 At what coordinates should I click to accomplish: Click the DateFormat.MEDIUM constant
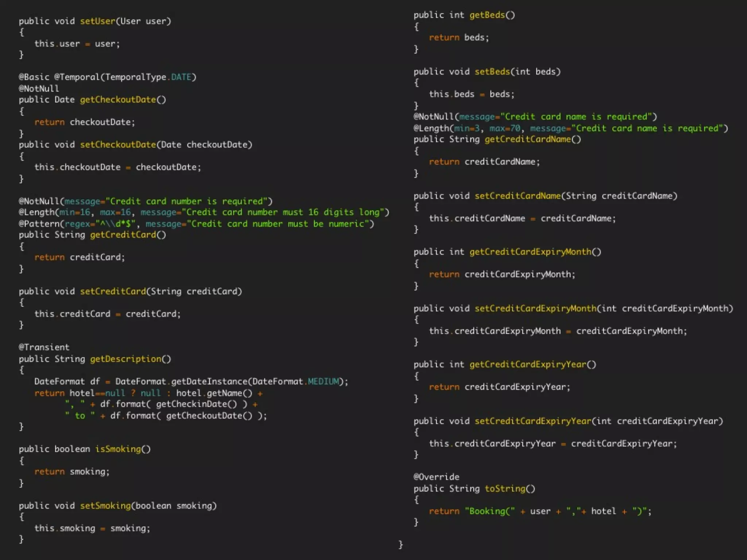pyautogui.click(x=323, y=381)
